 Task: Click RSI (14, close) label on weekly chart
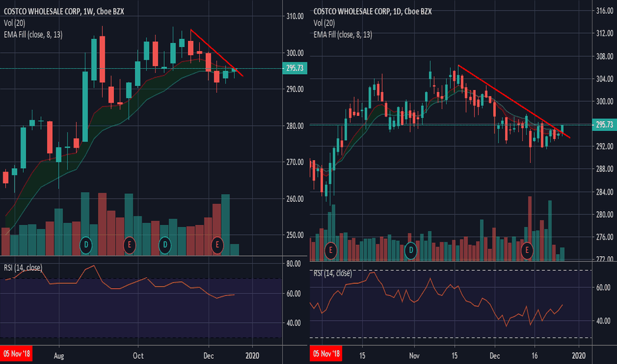[x=23, y=268]
